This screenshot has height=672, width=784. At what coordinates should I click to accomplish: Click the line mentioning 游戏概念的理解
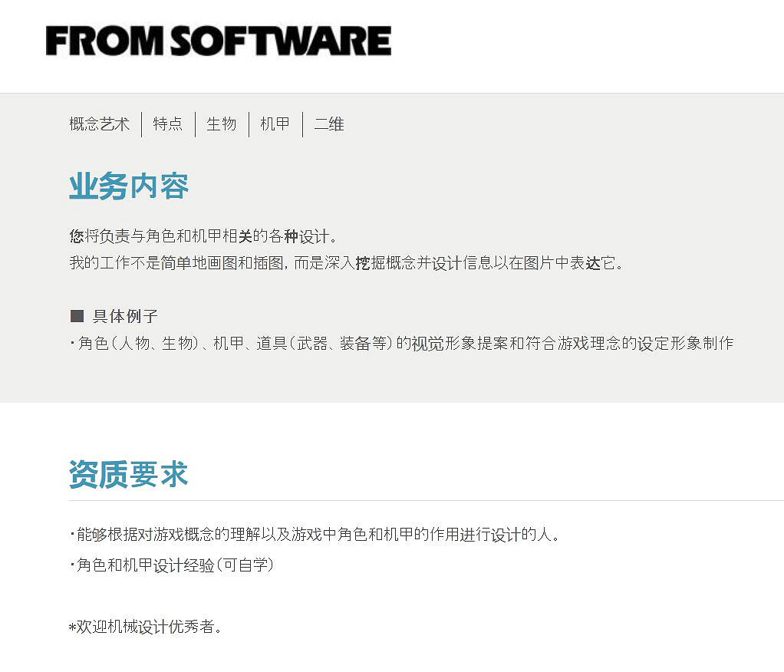click(315, 535)
